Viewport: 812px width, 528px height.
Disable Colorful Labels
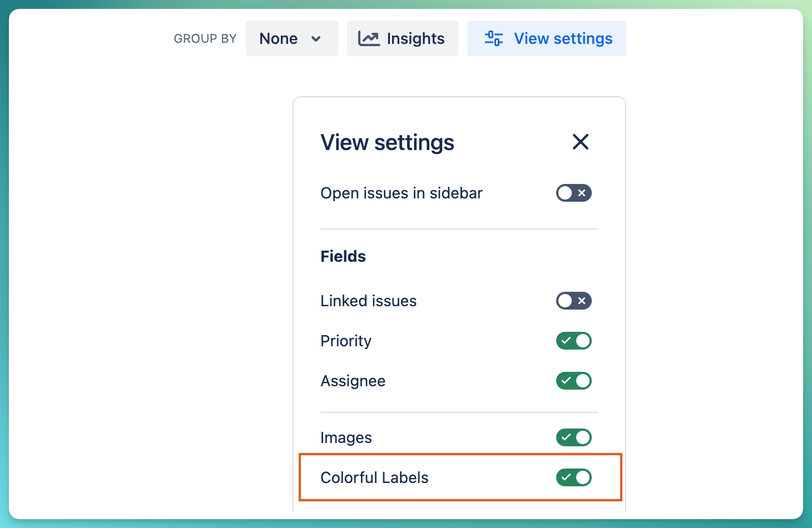[x=573, y=477]
